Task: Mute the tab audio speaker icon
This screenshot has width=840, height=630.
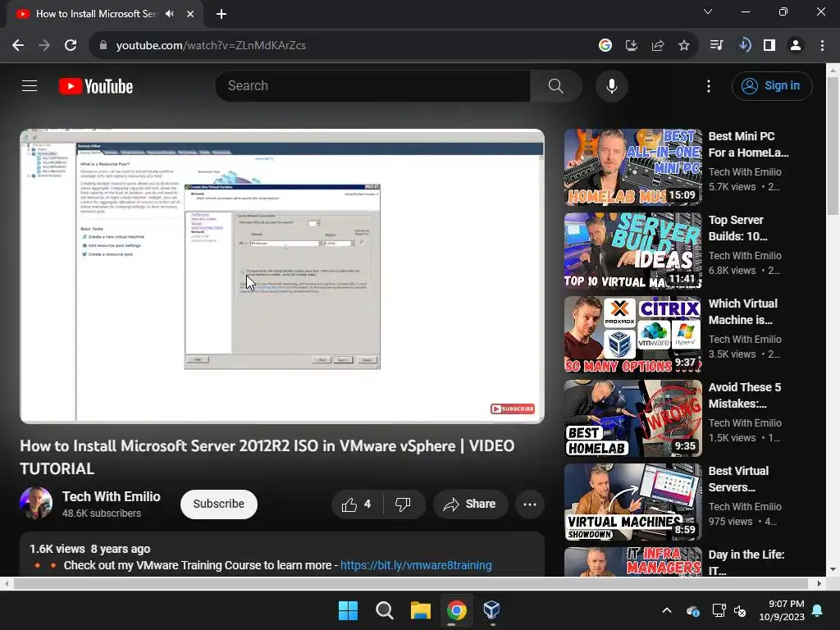Action: (170, 14)
